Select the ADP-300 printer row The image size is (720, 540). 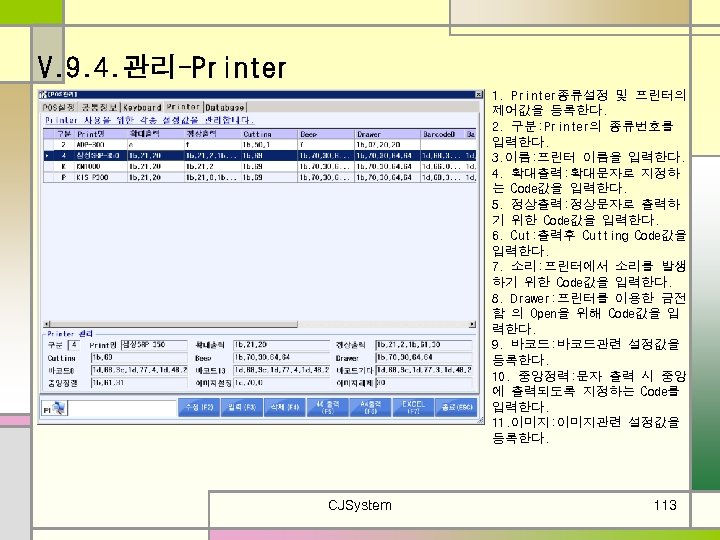tap(259, 145)
